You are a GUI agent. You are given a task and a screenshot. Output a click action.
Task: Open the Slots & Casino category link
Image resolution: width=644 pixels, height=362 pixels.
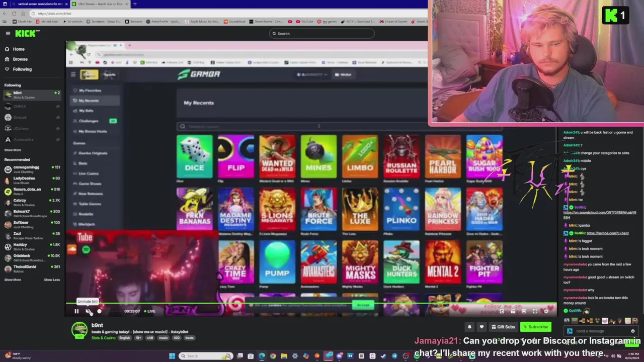[x=103, y=338]
